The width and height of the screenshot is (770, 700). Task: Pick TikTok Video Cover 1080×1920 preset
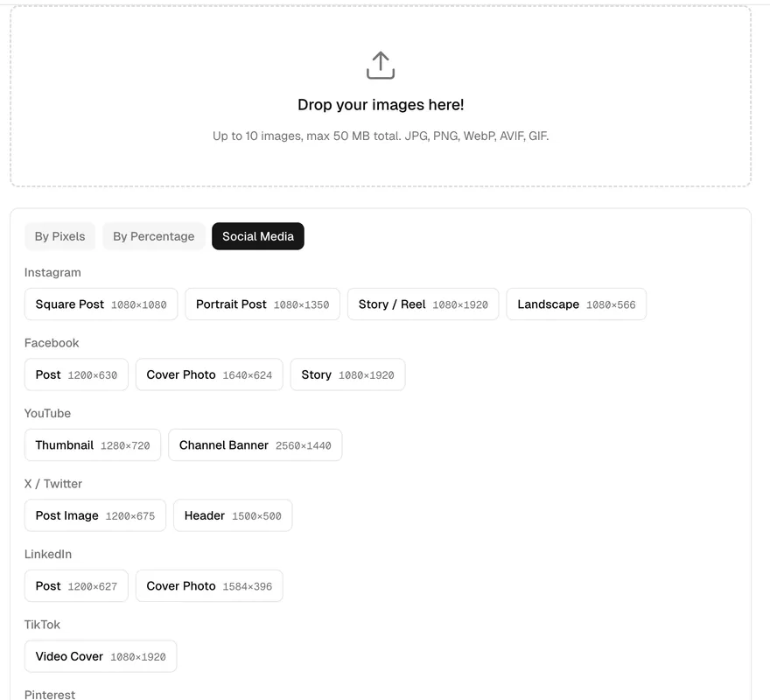click(101, 656)
